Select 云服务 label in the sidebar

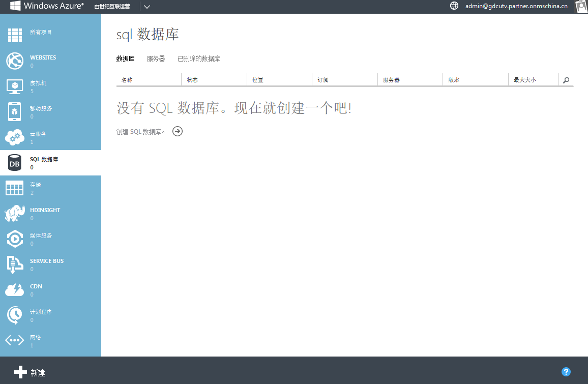pos(38,134)
